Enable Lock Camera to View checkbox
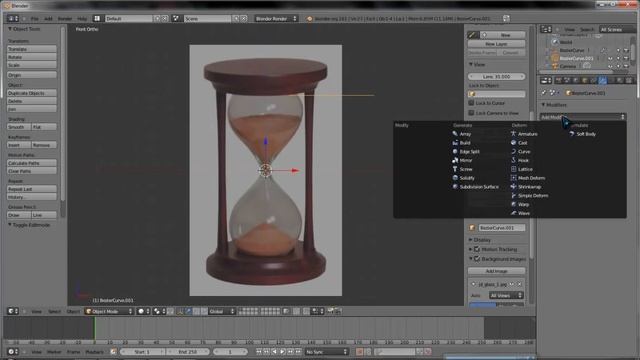The height and width of the screenshot is (360, 640). [x=471, y=113]
